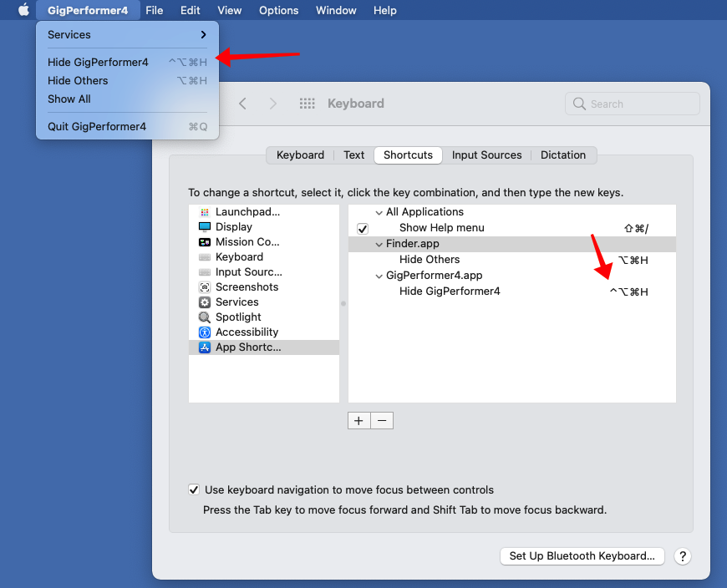
Task: Select the Spotlight magnifier icon
Action: [205, 317]
